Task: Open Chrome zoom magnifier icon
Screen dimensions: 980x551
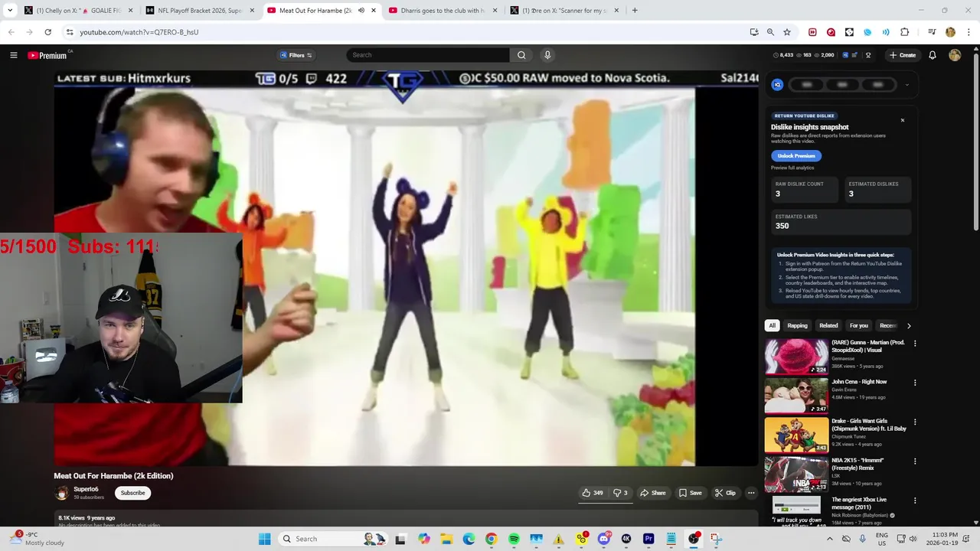Action: (770, 32)
